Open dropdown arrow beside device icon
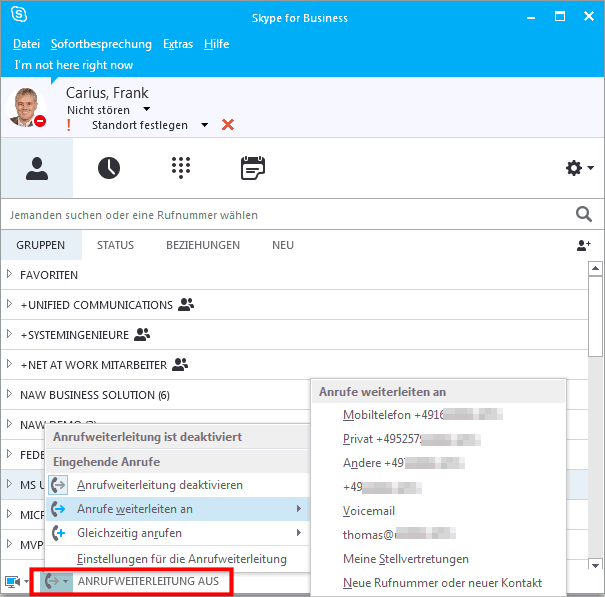 pos(26,581)
